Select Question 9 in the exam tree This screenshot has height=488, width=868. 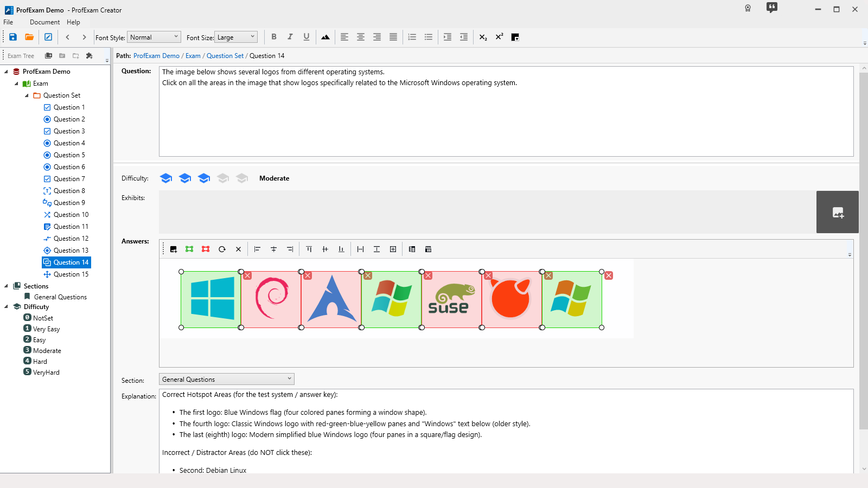pos(69,203)
